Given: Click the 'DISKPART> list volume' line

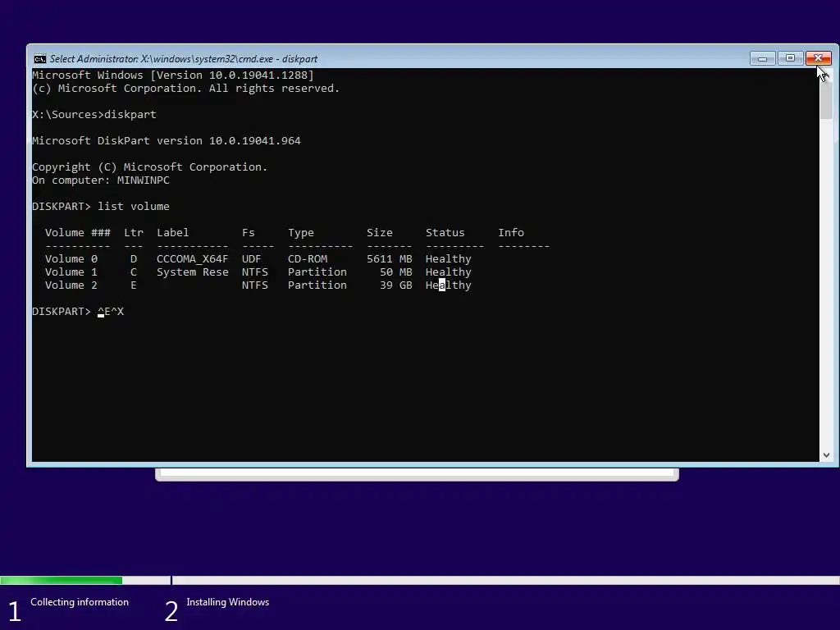Looking at the screenshot, I should pyautogui.click(x=101, y=206).
